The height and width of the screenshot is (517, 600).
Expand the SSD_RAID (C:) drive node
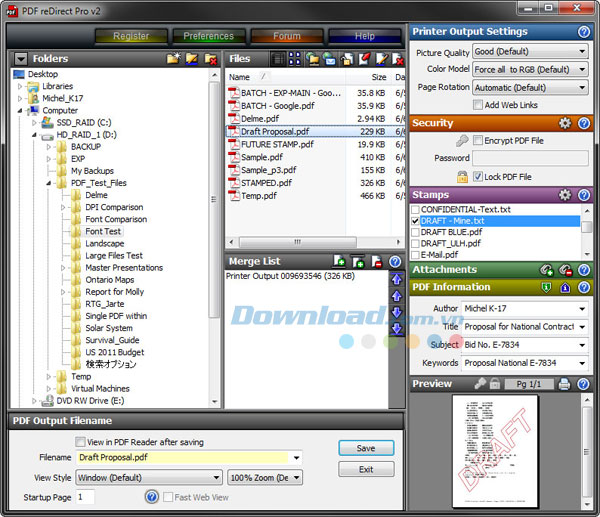tap(34, 122)
